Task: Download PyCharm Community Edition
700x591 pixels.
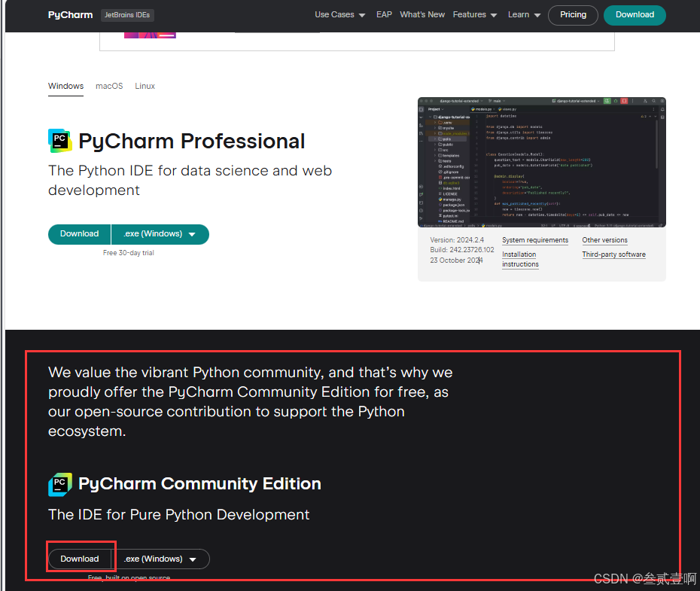Action: 80,559
